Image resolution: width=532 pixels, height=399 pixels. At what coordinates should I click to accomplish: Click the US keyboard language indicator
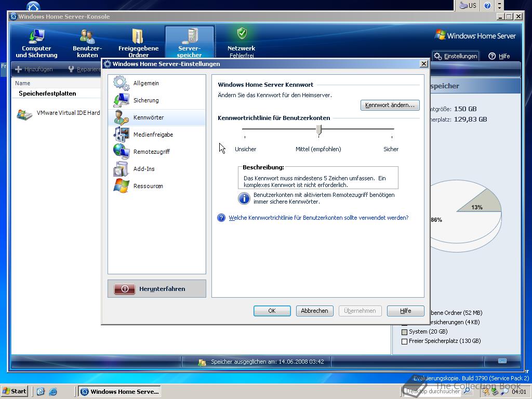pyautogui.click(x=468, y=5)
